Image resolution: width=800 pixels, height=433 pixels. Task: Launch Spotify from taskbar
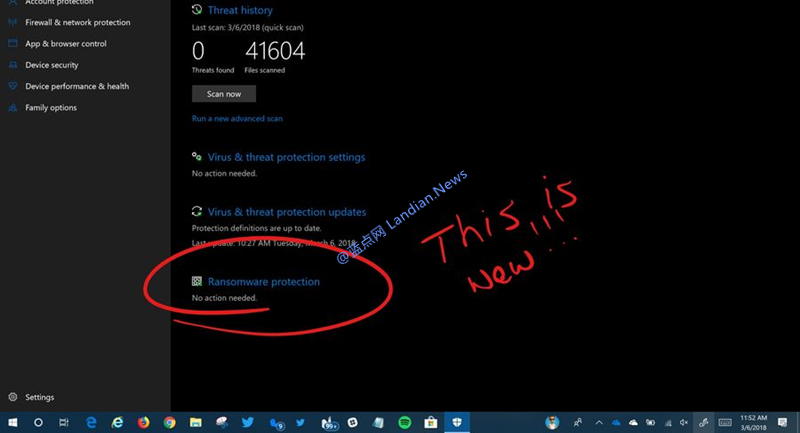pyautogui.click(x=405, y=422)
